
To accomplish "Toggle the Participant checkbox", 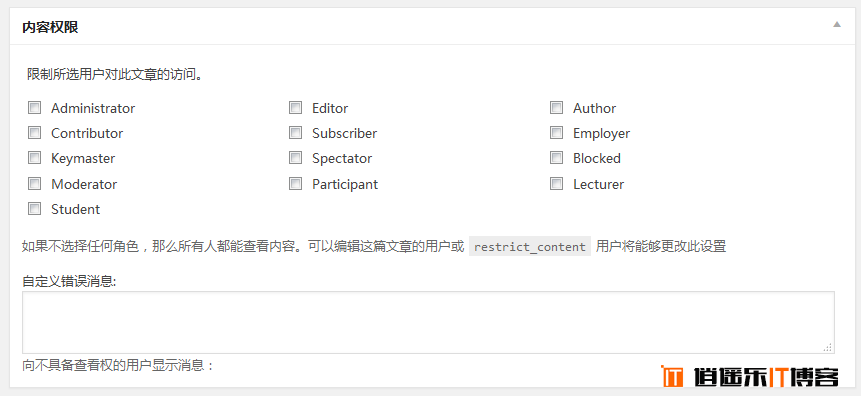I will pos(295,183).
